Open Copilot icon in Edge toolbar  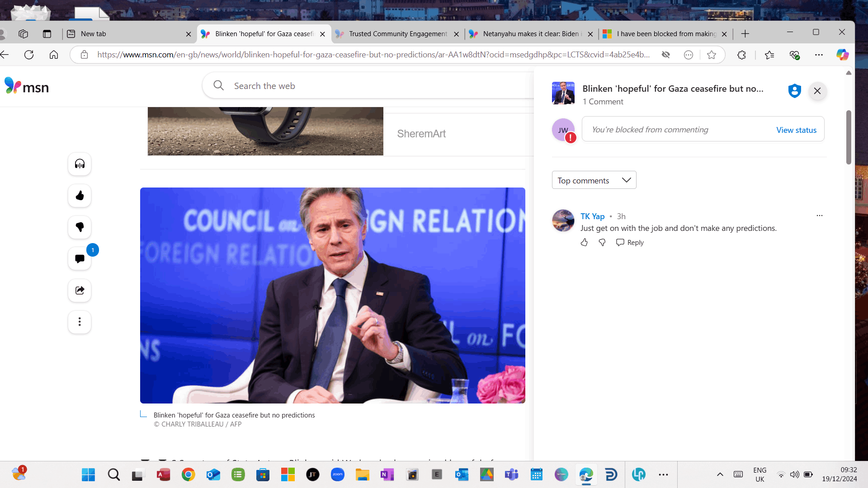click(x=842, y=55)
